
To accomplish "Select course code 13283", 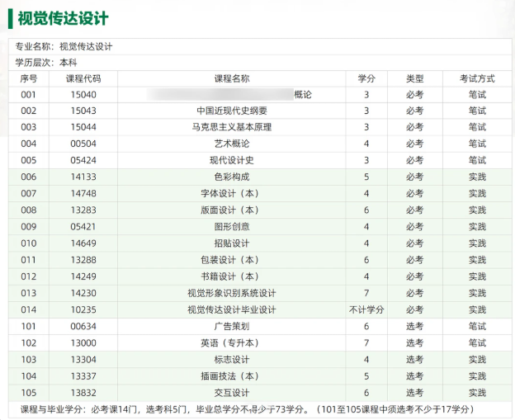I will coord(83,210).
